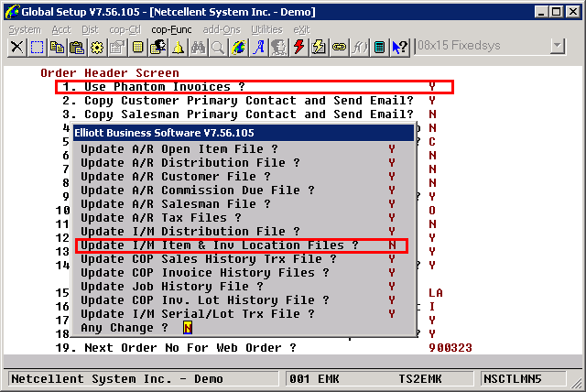
Task: Click the grayed f() function icon
Action: tap(359, 48)
